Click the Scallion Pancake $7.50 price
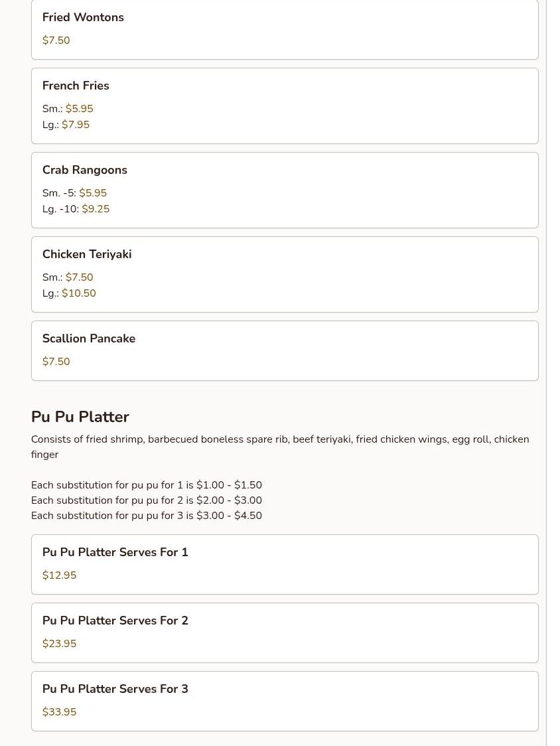The height and width of the screenshot is (746, 560). (x=56, y=362)
